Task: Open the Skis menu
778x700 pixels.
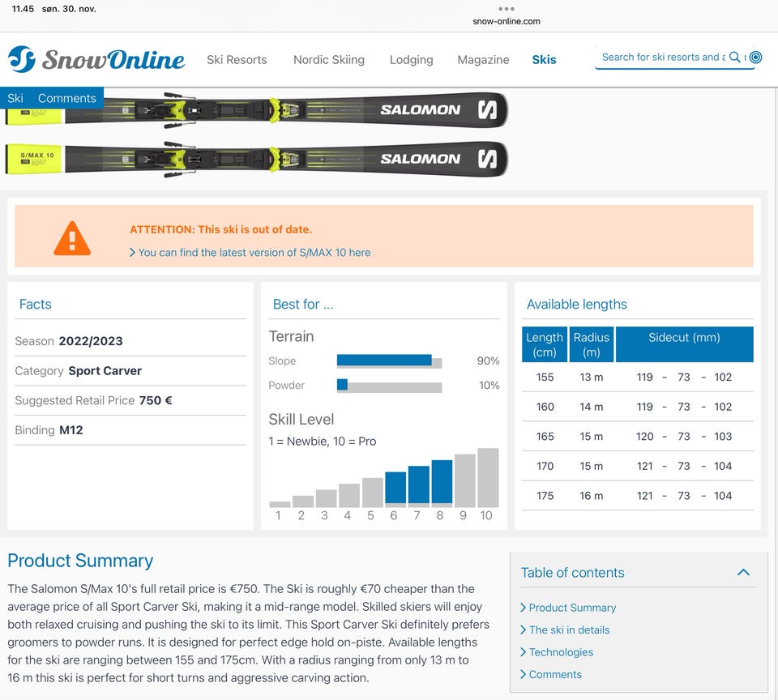Action: [544, 59]
